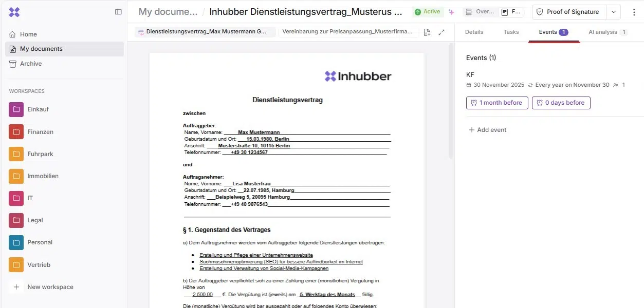The width and height of the screenshot is (644, 308).
Task: Switch to the Overview view toggle
Action: point(480,12)
